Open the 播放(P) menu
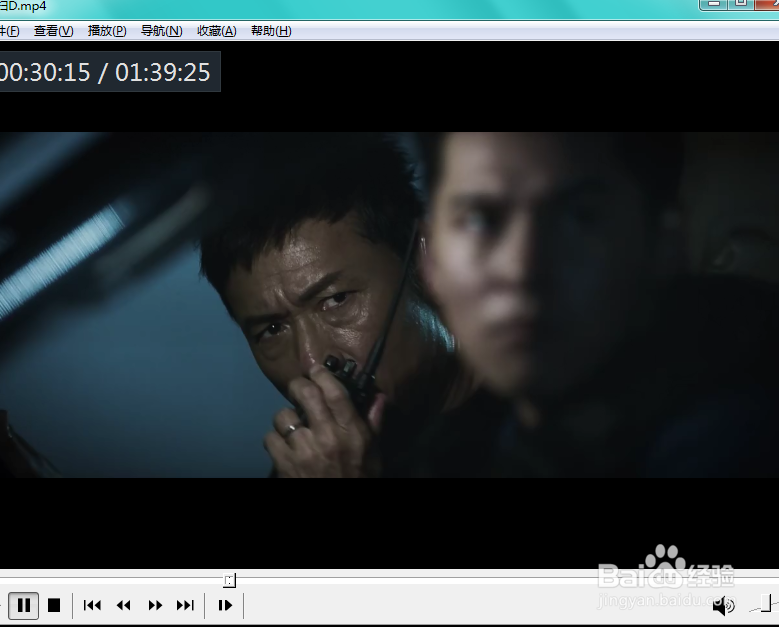779x627 pixels. 107,31
